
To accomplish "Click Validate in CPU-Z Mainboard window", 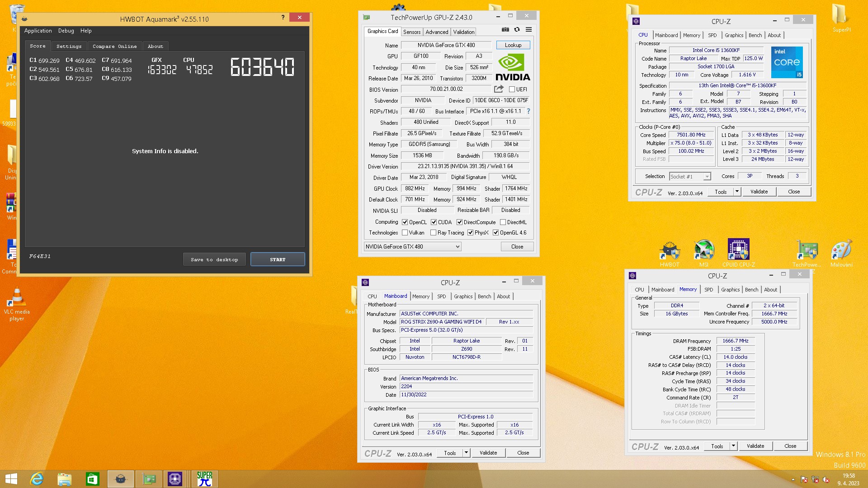I will pos(488,453).
